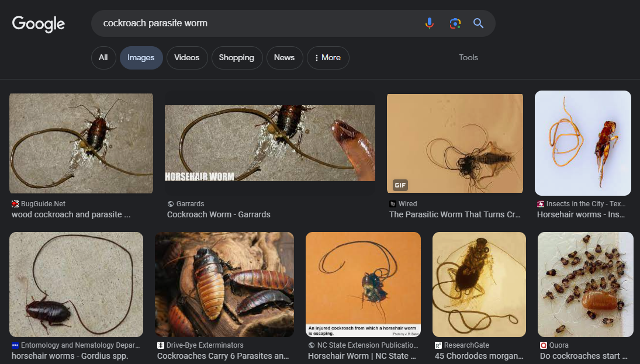Open the Tools filter options

pos(468,58)
